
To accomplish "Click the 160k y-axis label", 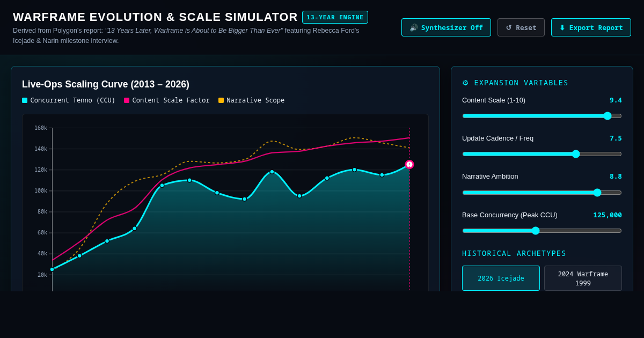I will click(41, 128).
